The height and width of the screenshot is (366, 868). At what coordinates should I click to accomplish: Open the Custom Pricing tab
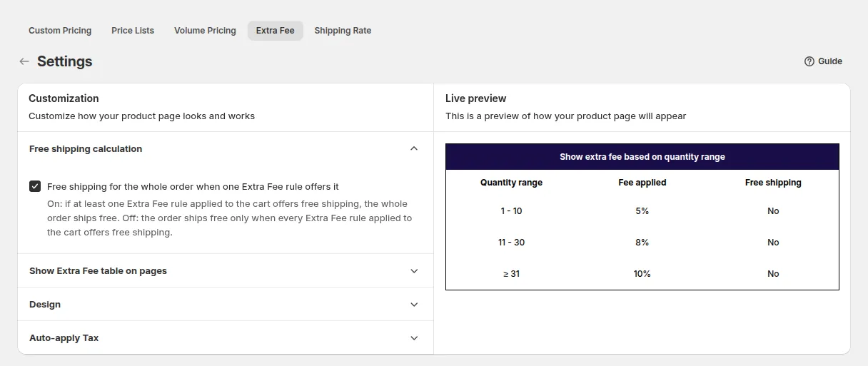click(60, 31)
